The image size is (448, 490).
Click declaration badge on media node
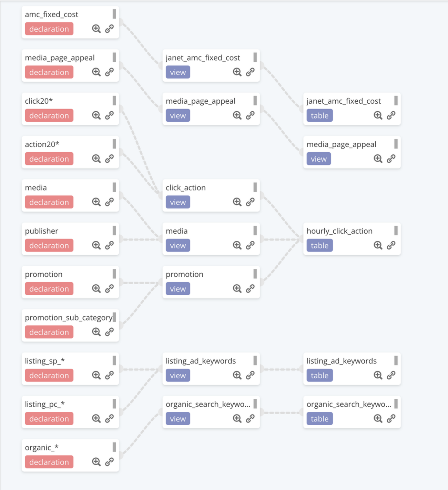click(49, 202)
